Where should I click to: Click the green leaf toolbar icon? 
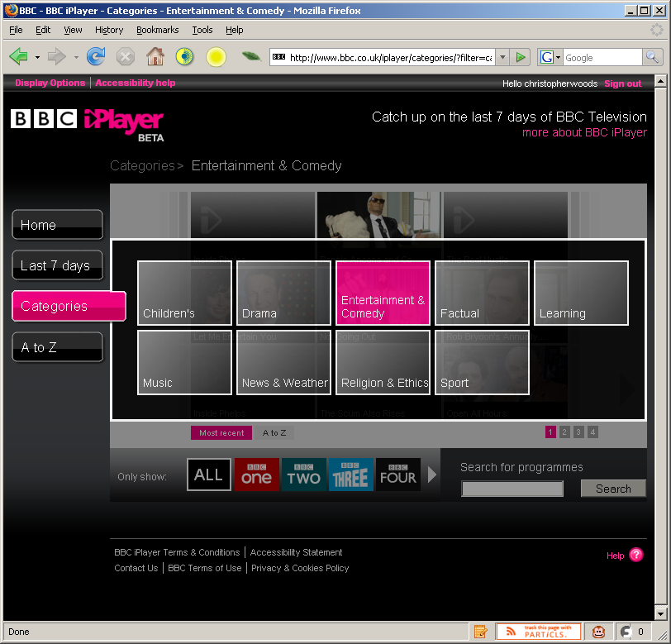251,56
